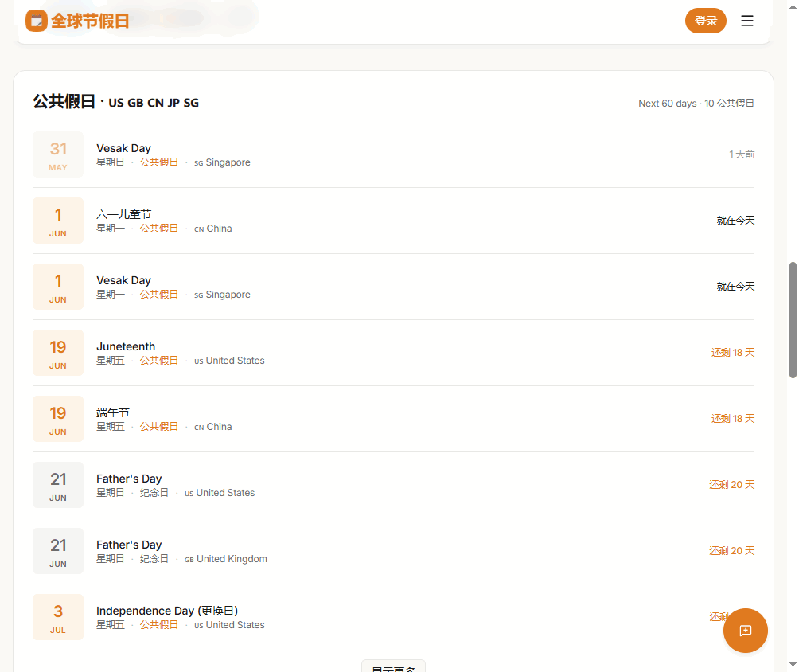Open Father's Day for United States
This screenshot has width=799, height=672.
(x=129, y=479)
